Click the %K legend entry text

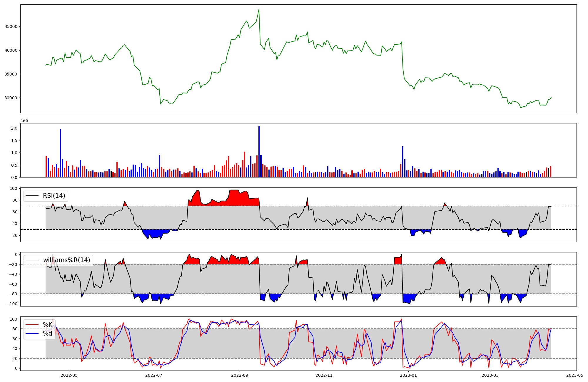coord(48,325)
